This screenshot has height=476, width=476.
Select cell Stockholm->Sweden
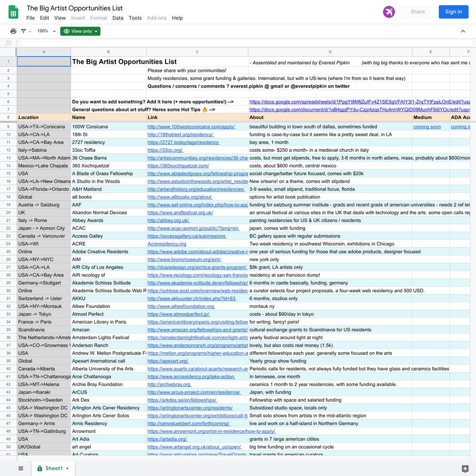pyautogui.click(x=44, y=400)
